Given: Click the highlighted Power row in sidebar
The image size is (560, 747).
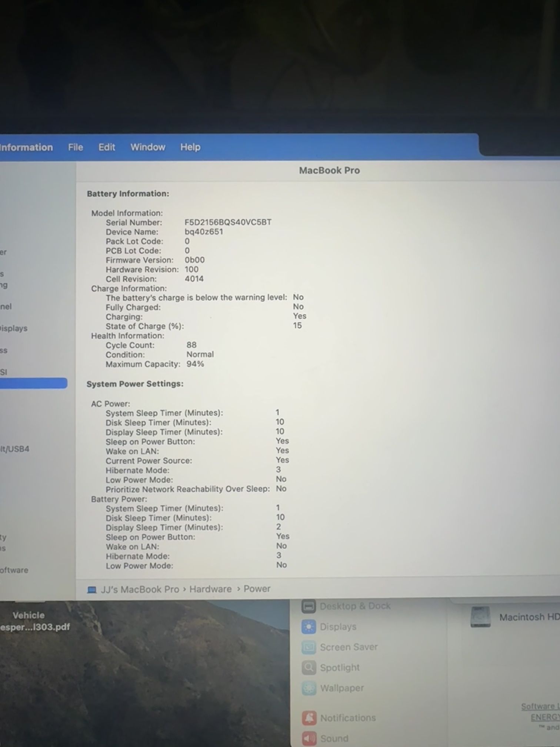Looking at the screenshot, I should click(33, 383).
